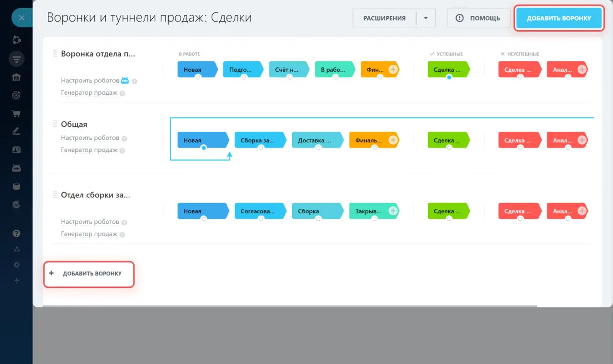Click the funnel icon in the left sidebar
Viewport: 613px width, 364px height.
point(17,59)
